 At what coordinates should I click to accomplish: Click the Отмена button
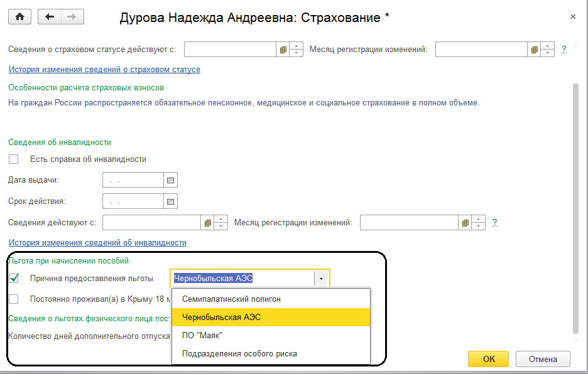[543, 359]
